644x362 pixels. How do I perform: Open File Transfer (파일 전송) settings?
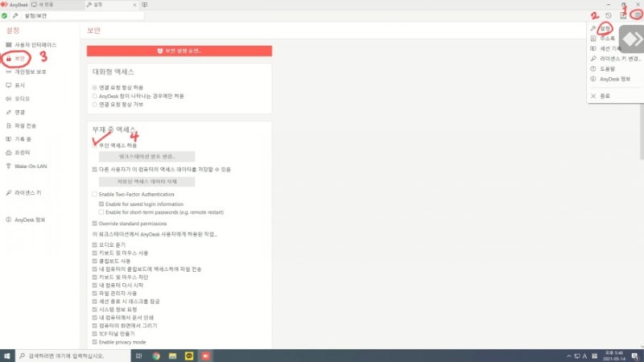point(21,126)
